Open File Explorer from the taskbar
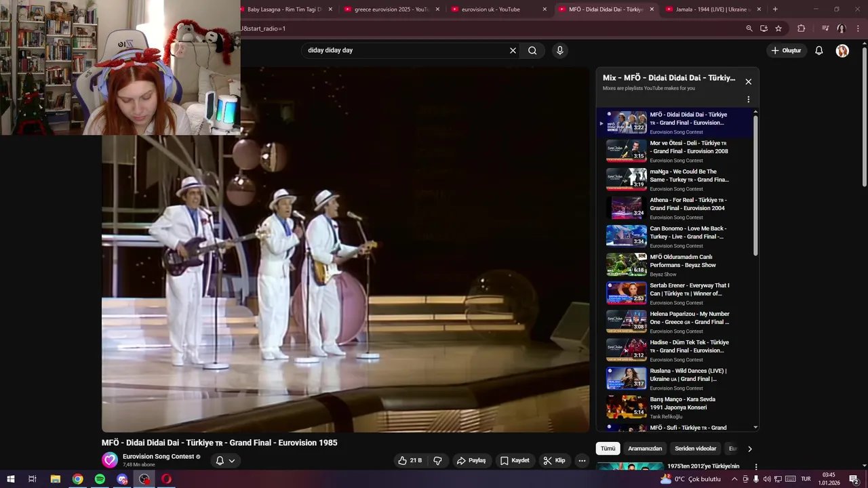The width and height of the screenshot is (868, 488). click(56, 479)
